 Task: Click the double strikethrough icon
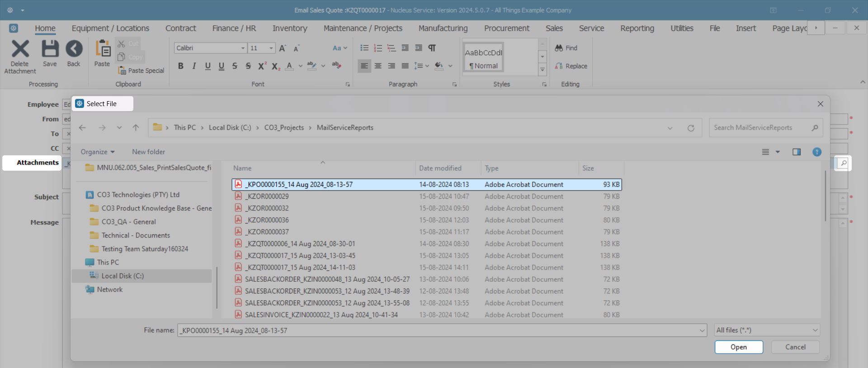[x=248, y=66]
